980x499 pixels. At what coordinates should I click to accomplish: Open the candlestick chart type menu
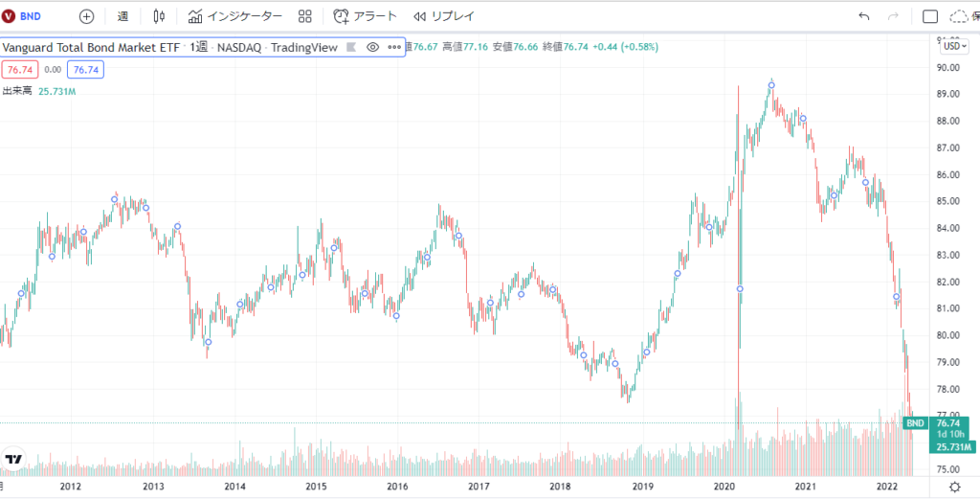click(160, 16)
